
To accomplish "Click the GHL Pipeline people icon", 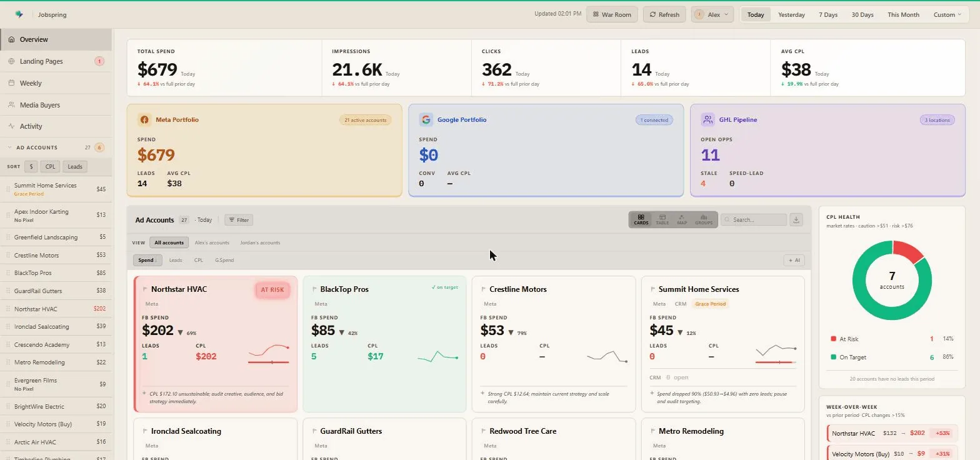I will [708, 120].
